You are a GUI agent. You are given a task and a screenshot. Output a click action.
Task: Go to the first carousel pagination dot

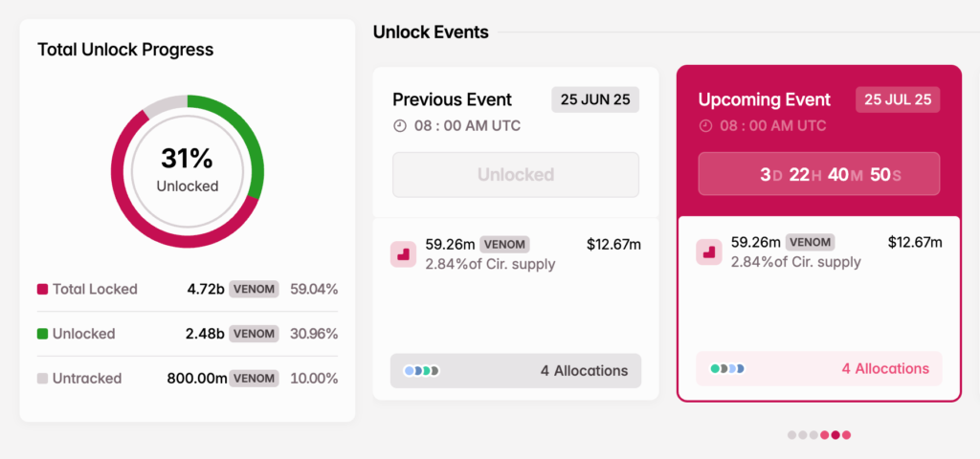[792, 435]
